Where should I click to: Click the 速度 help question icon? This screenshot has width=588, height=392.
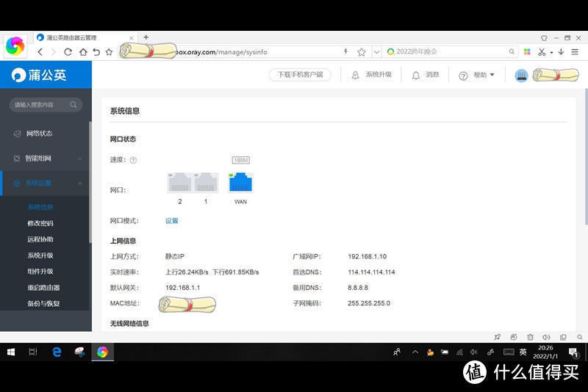coord(133,160)
